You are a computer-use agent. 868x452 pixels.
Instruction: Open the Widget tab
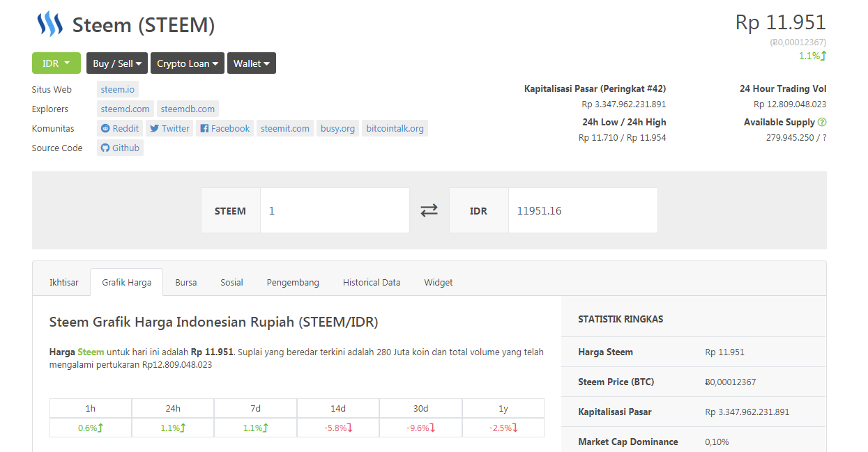(439, 282)
